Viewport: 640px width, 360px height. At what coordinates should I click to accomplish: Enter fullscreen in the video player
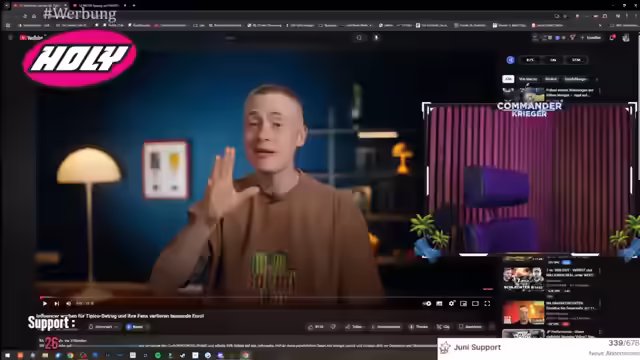pyautogui.click(x=487, y=304)
